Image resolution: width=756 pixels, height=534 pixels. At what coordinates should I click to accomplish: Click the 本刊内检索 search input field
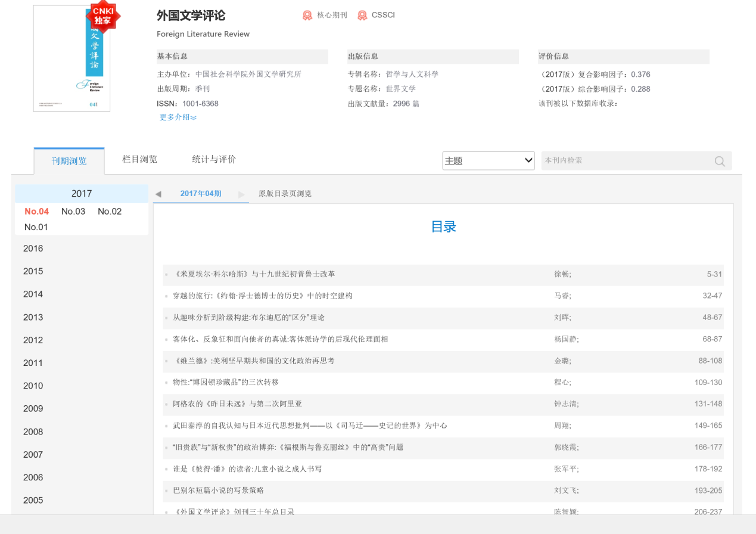[x=626, y=161]
